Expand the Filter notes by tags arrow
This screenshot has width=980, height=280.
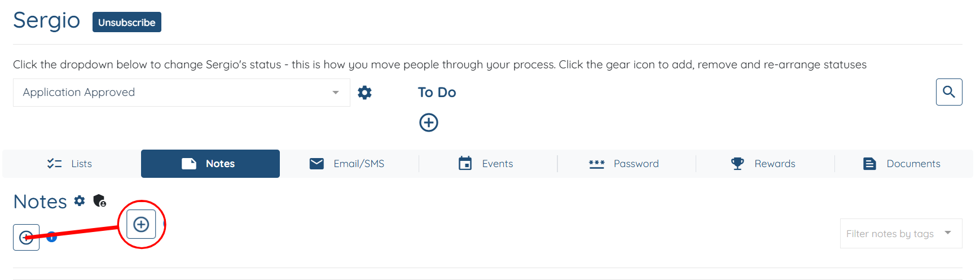pos(948,233)
